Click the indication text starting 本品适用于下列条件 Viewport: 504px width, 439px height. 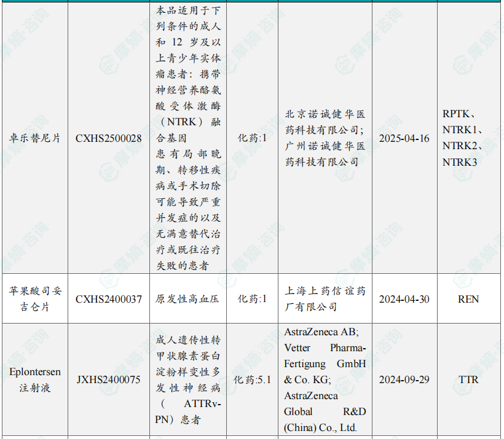188,138
